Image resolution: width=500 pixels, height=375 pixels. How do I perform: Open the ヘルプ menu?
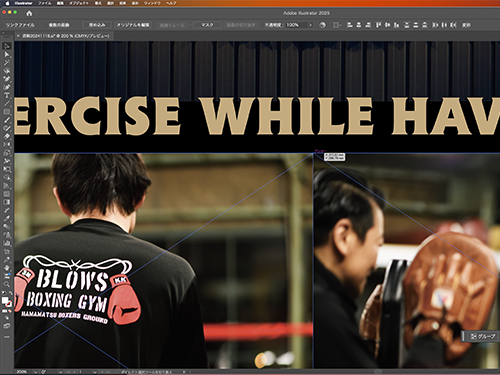coord(171,3)
